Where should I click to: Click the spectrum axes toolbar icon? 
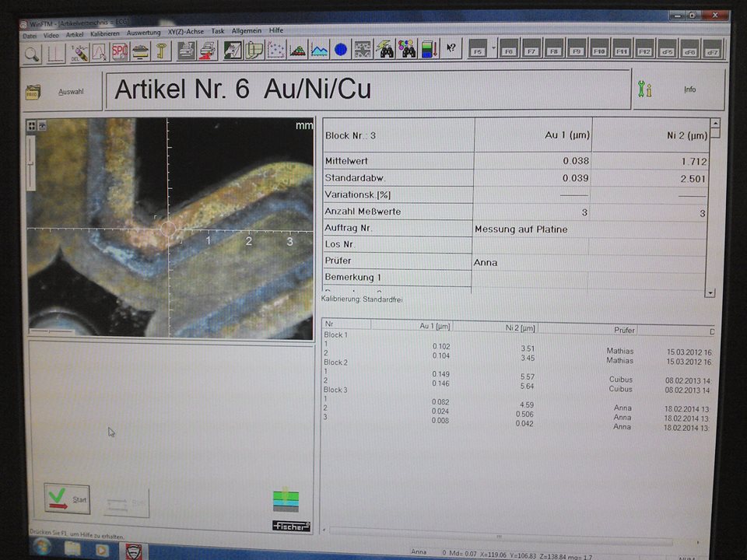coord(56,54)
